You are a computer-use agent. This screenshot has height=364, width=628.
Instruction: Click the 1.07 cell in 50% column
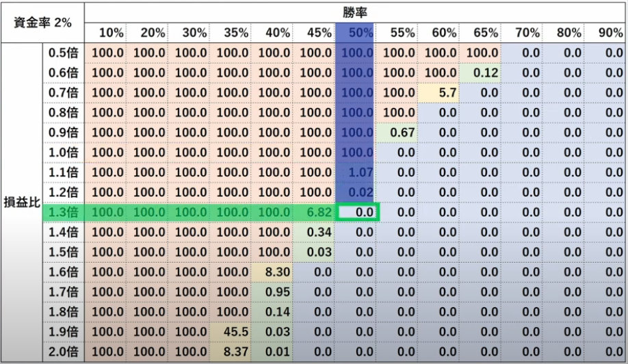pos(355,172)
